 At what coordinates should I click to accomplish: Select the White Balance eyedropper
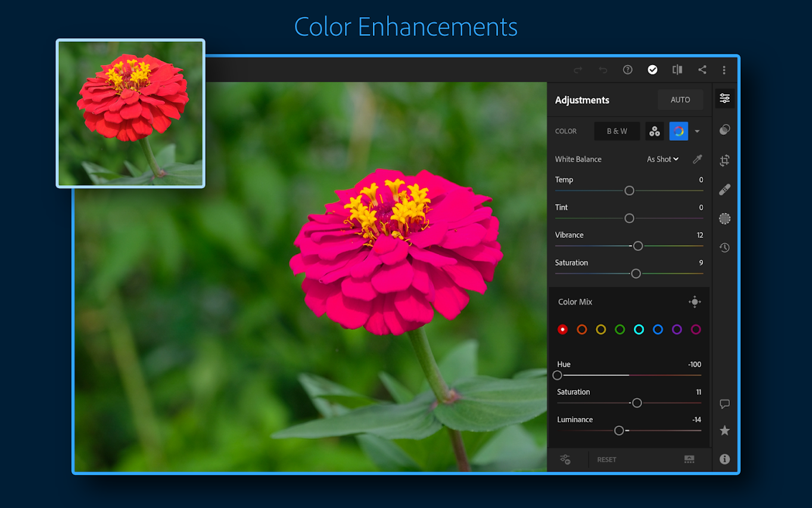click(x=697, y=159)
